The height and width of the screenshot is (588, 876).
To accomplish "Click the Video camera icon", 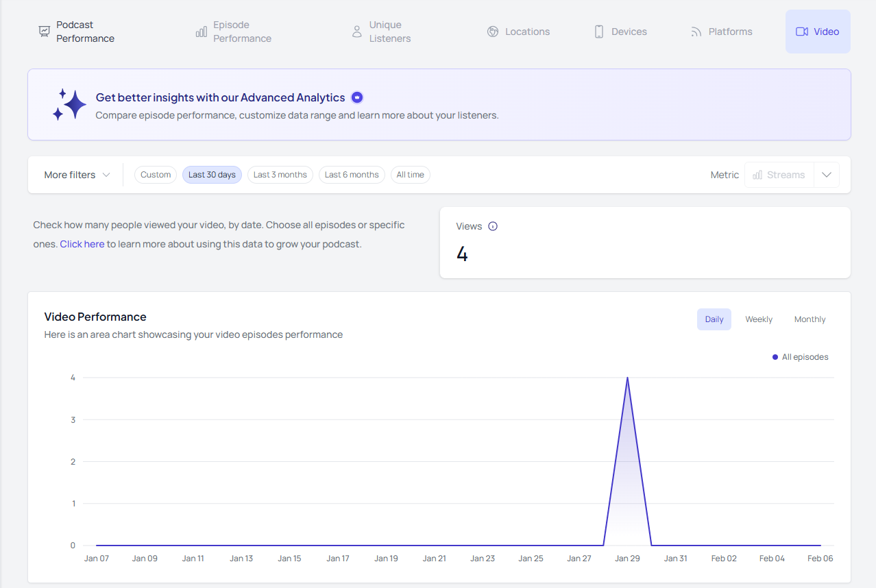I will tap(801, 32).
